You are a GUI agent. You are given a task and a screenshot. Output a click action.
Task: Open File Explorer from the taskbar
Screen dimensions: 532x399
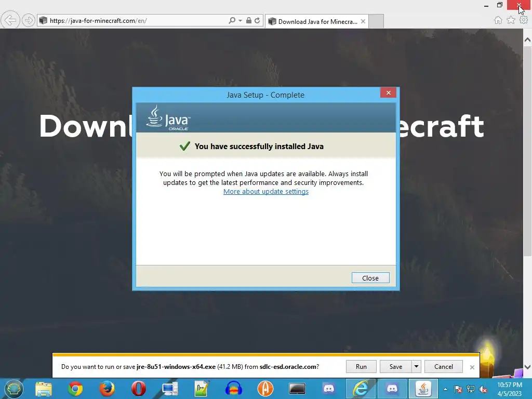point(44,389)
